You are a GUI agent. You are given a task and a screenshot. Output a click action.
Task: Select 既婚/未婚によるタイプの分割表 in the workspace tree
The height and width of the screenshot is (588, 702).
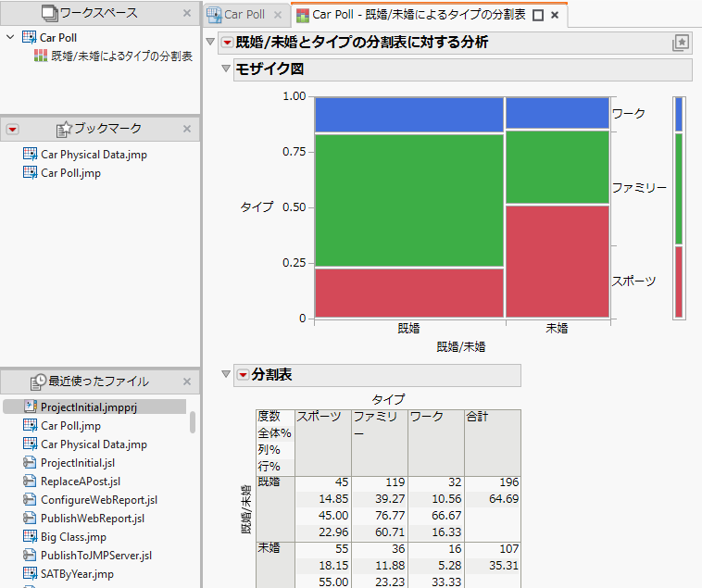pos(121,56)
